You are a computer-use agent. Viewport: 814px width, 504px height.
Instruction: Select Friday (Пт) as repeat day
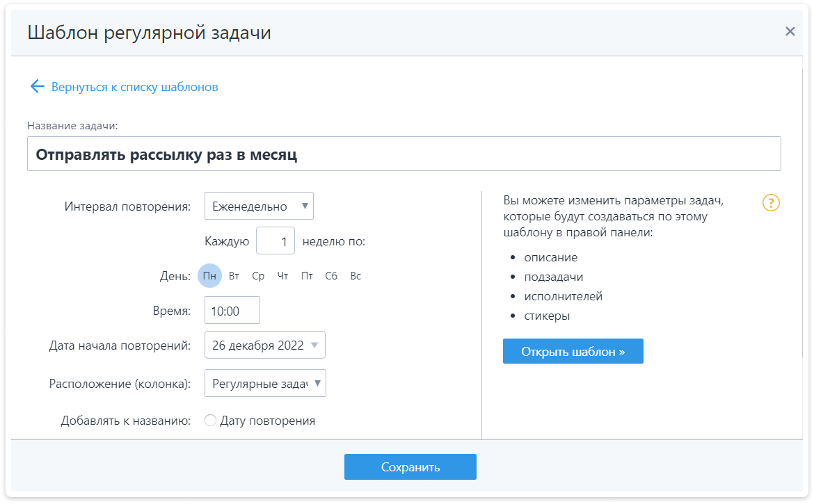pyautogui.click(x=307, y=276)
